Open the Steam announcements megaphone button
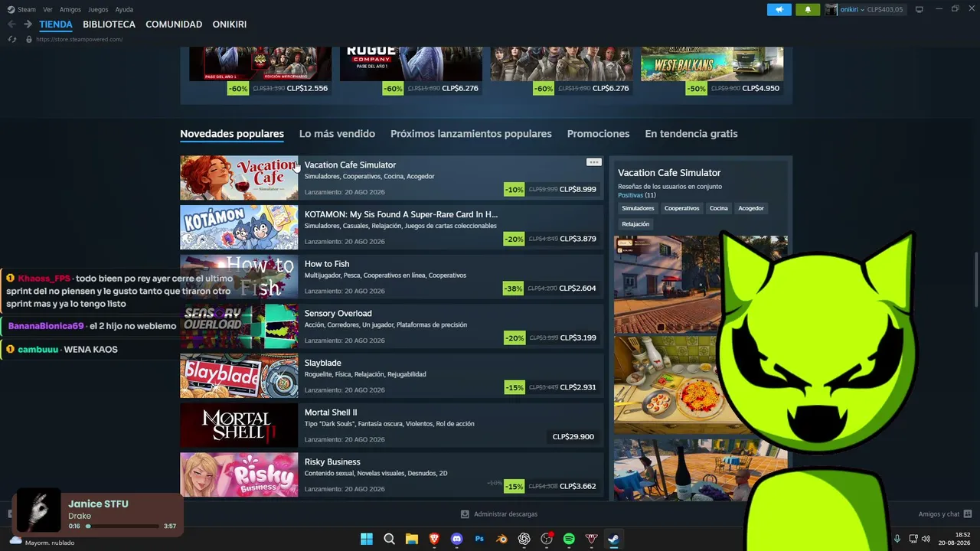The height and width of the screenshot is (551, 980). [779, 9]
